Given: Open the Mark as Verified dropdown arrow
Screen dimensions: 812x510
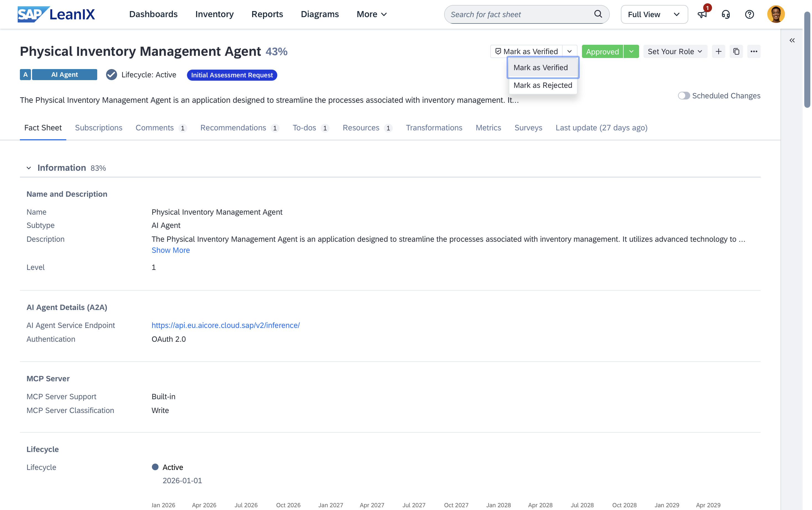Looking at the screenshot, I should point(570,51).
